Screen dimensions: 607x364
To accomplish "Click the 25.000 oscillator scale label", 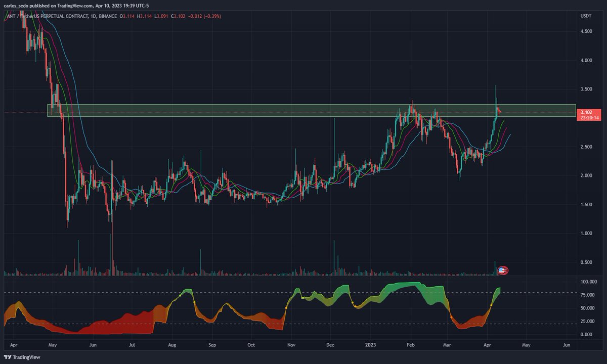I will point(587,321).
